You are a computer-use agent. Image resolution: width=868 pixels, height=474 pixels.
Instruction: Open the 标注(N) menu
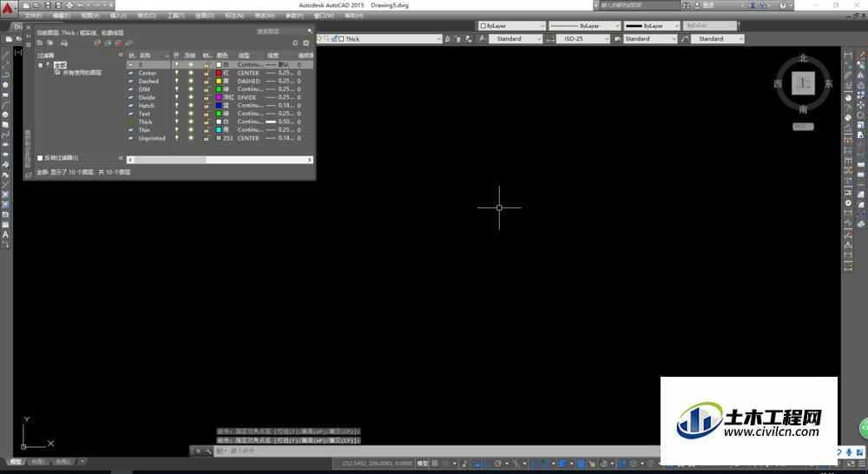[x=234, y=16]
